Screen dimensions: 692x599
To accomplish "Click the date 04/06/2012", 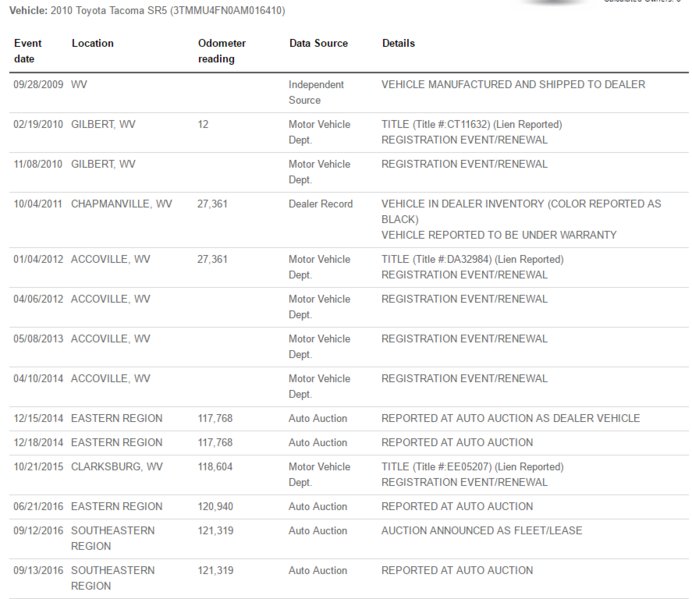I will coord(38,299).
